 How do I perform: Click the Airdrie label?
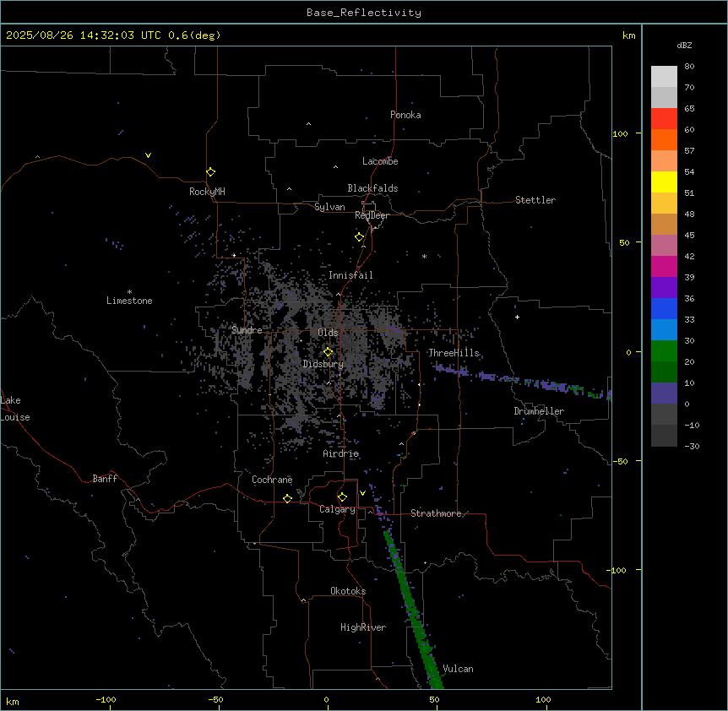click(x=341, y=453)
